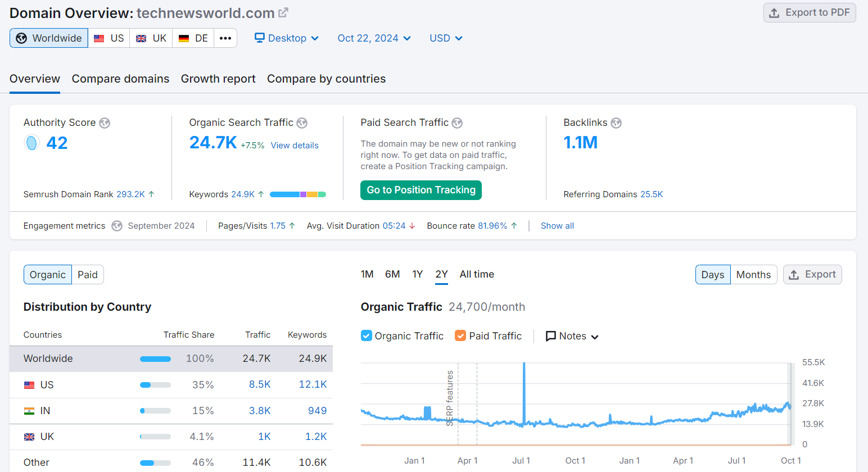Click US traffic value 8.5K

click(260, 384)
